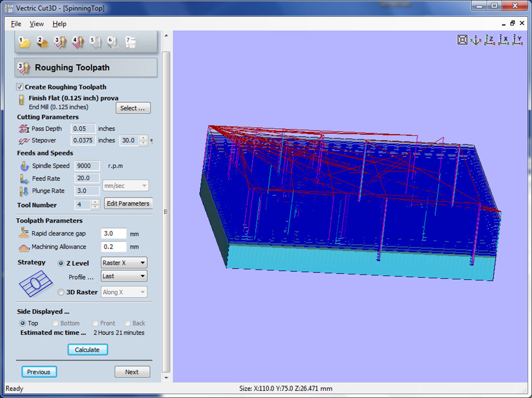Select Bottom side displayed radio
This screenshot has width=532, height=398.
(55, 323)
